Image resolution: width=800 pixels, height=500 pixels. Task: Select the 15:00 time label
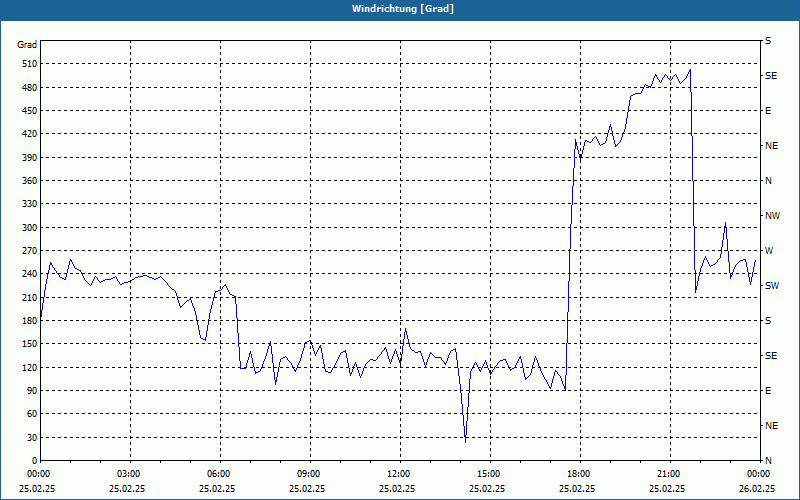click(x=487, y=474)
